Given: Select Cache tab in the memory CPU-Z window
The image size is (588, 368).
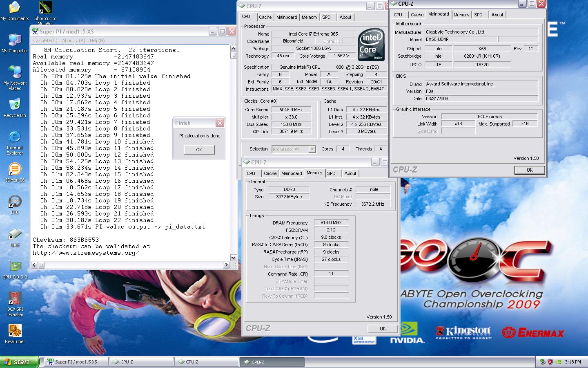Looking at the screenshot, I should [270, 173].
